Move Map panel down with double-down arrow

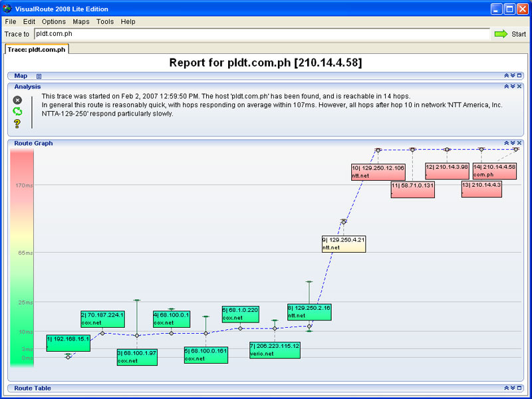coord(513,76)
